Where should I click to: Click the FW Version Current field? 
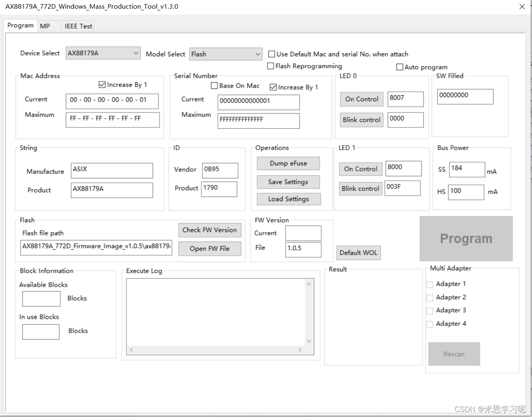tap(303, 233)
